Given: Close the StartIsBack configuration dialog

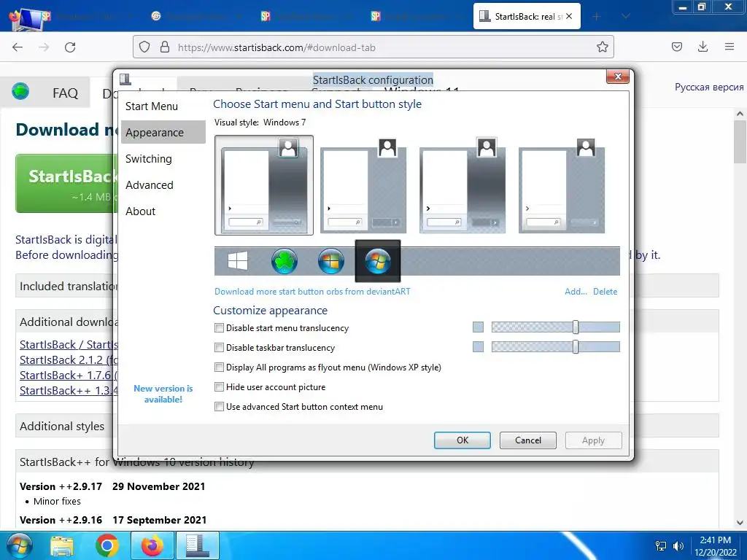Looking at the screenshot, I should [618, 77].
